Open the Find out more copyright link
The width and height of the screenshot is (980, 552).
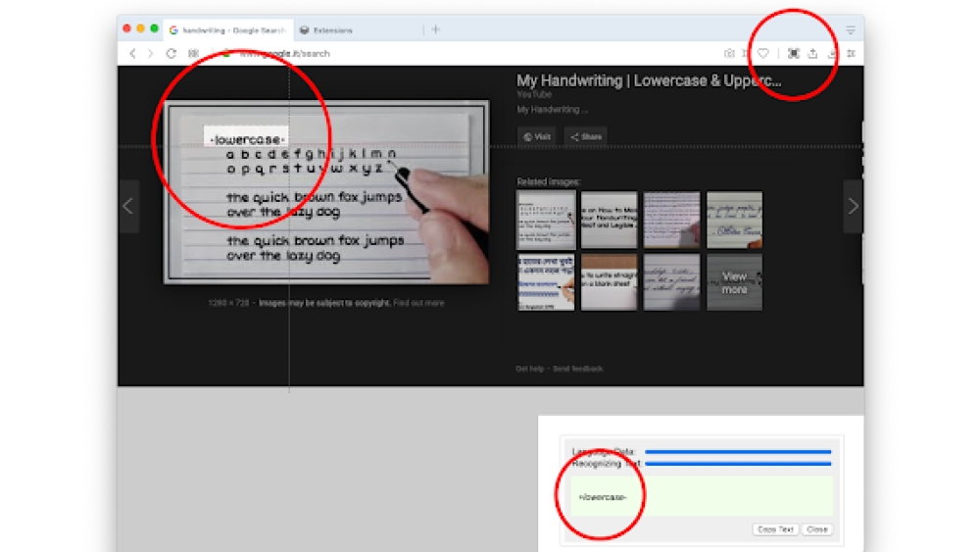[418, 303]
